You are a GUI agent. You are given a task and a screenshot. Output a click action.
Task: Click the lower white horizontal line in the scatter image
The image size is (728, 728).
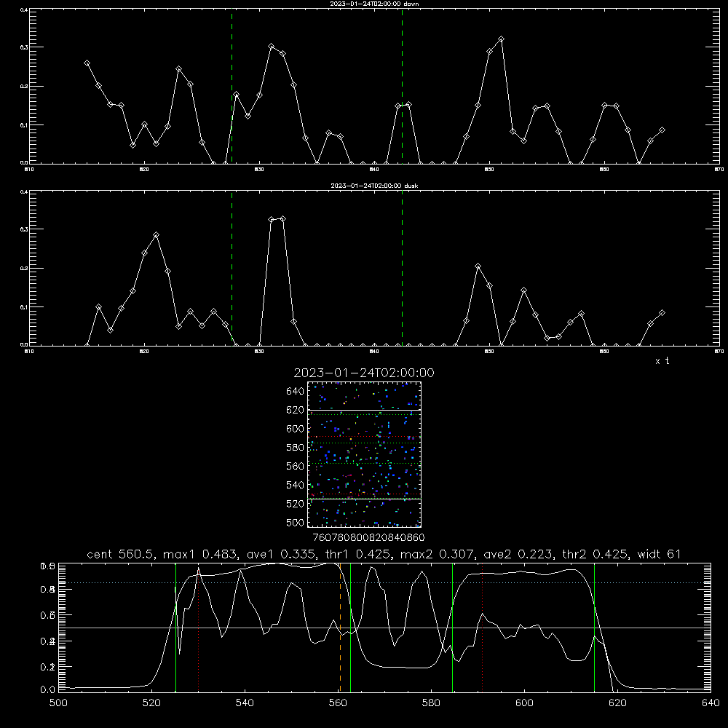(365, 499)
